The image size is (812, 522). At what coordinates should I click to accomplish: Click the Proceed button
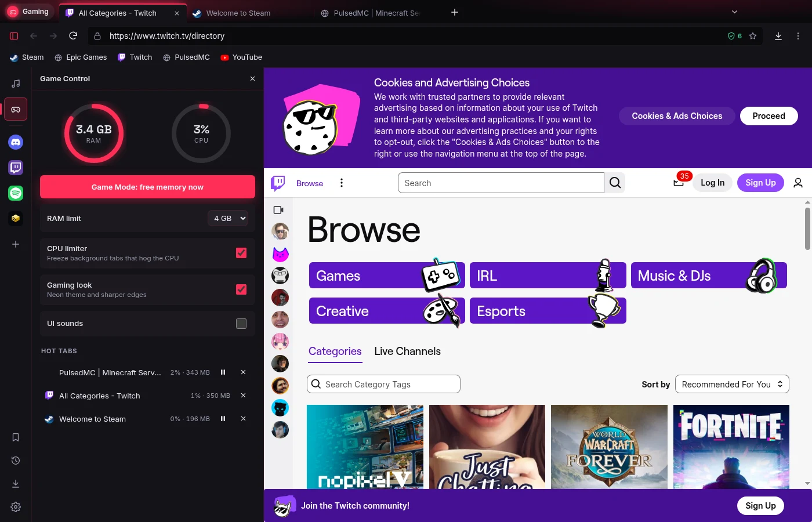point(768,116)
